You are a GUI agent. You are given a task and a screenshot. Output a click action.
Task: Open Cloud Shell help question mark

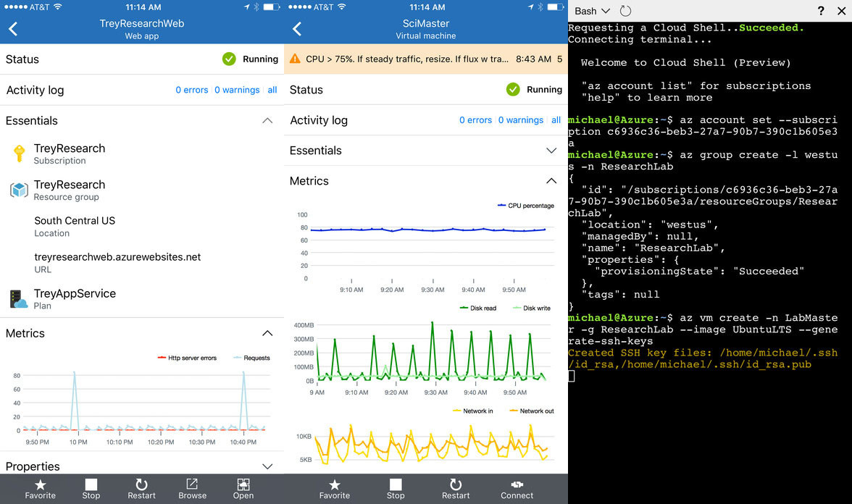pyautogui.click(x=820, y=11)
